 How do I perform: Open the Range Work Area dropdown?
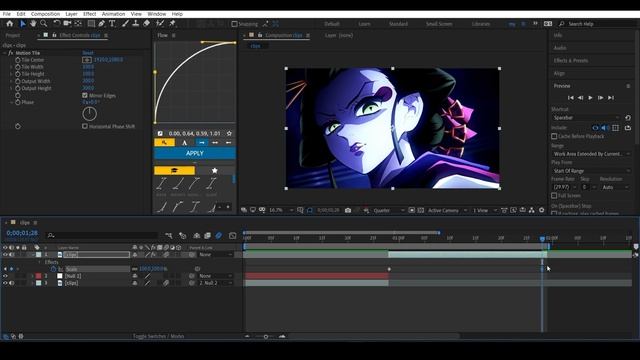click(591, 154)
